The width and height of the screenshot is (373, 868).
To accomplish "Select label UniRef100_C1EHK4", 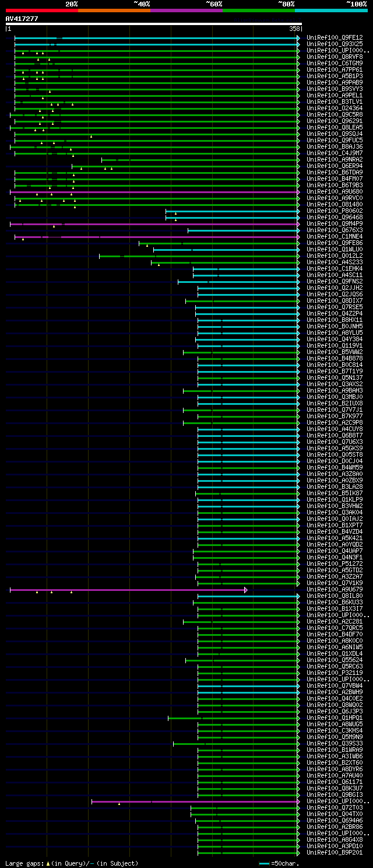I will [335, 268].
